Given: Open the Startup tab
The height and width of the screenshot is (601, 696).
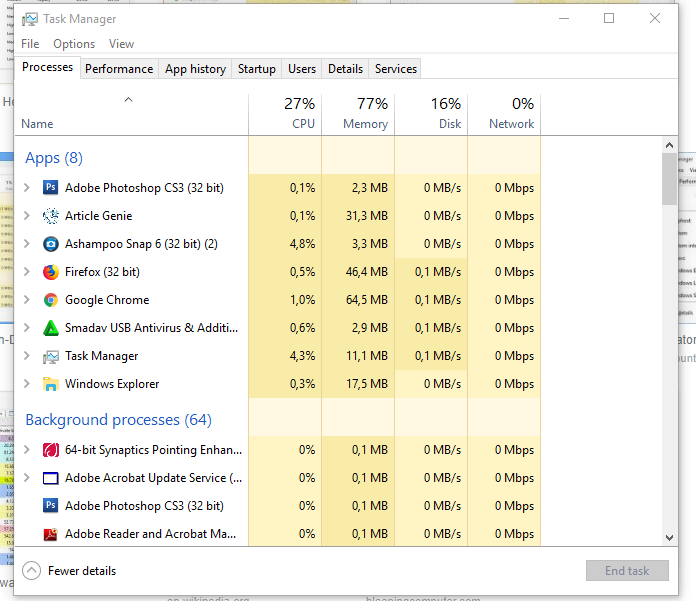Looking at the screenshot, I should coord(257,69).
